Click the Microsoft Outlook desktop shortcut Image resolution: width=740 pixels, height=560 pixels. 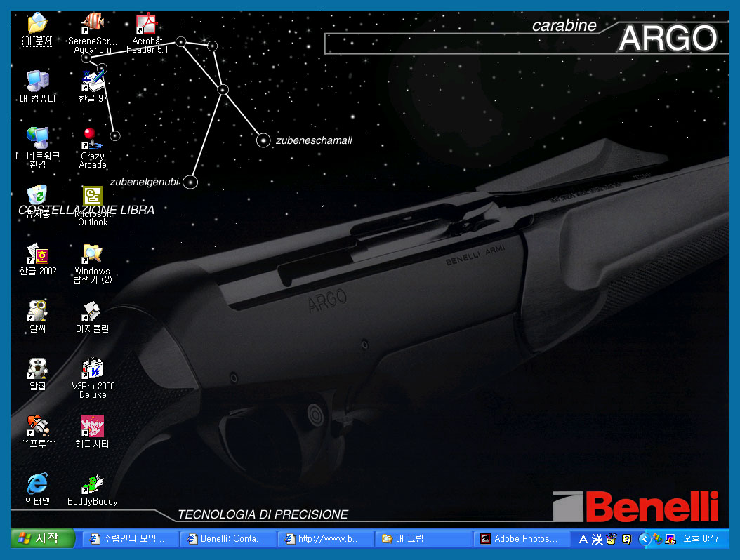(92, 196)
